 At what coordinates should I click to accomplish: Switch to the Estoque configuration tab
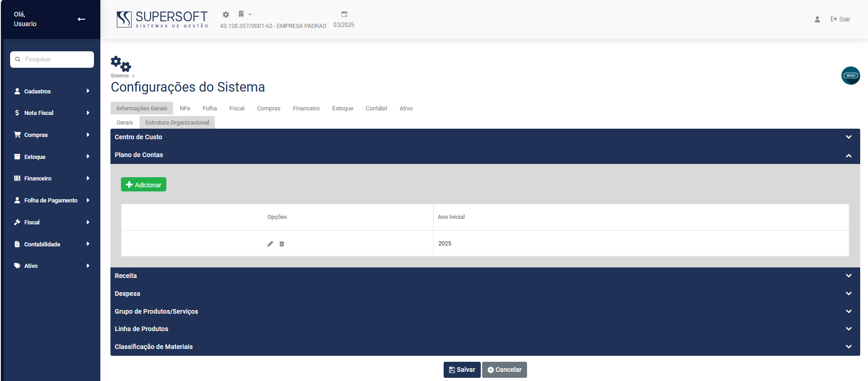[343, 109]
